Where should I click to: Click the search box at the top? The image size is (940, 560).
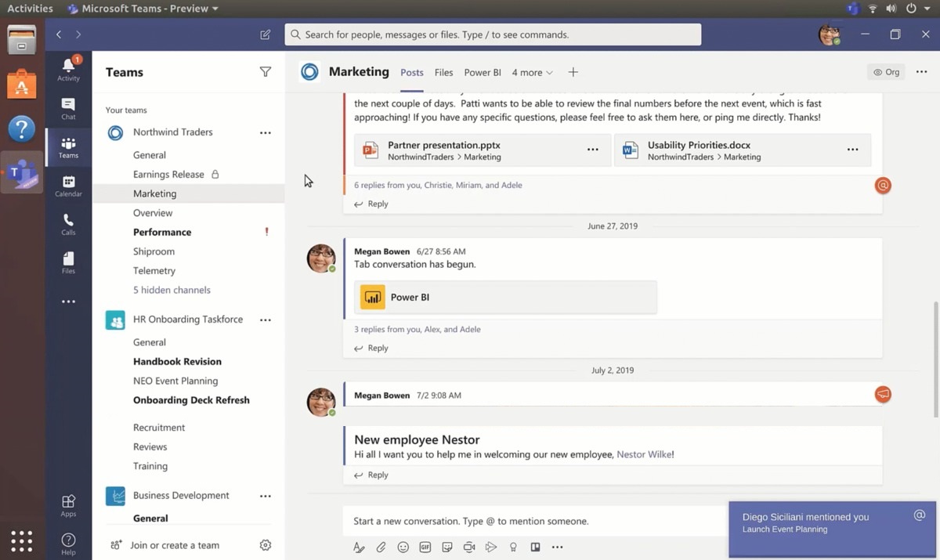tap(493, 34)
